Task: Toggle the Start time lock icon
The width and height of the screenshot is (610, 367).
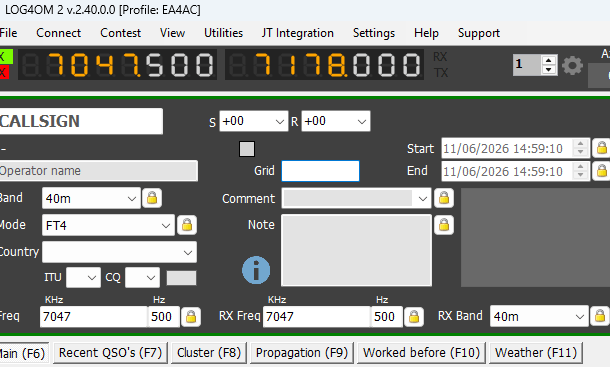Action: click(x=601, y=148)
